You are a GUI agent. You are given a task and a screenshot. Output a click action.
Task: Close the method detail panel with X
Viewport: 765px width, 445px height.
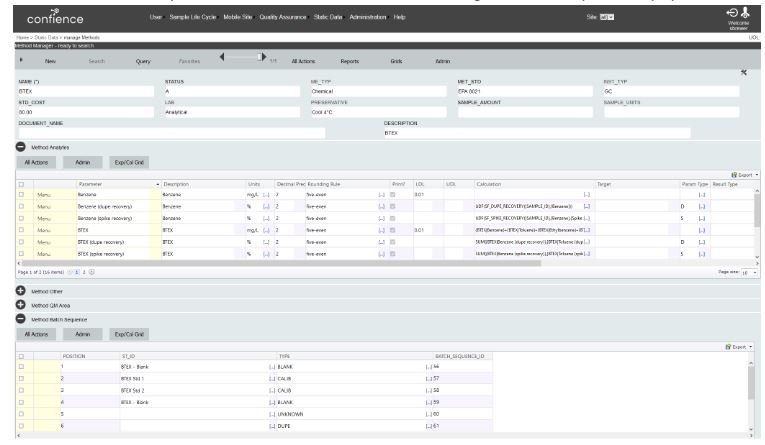pos(743,73)
